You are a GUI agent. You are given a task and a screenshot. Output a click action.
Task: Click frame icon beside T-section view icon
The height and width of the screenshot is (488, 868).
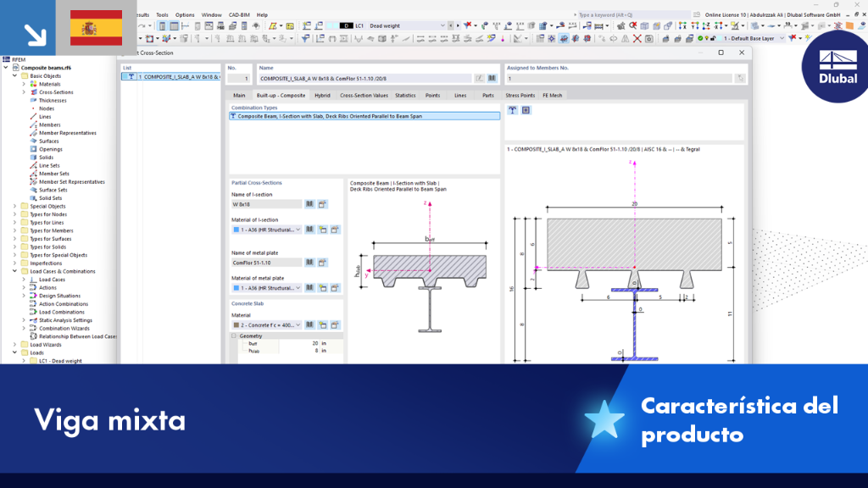click(x=526, y=110)
